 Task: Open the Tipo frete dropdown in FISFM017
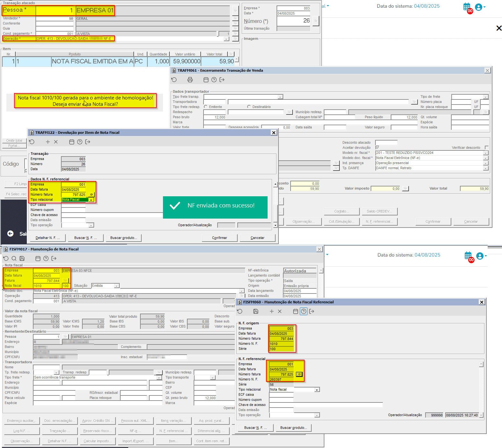coord(159,378)
